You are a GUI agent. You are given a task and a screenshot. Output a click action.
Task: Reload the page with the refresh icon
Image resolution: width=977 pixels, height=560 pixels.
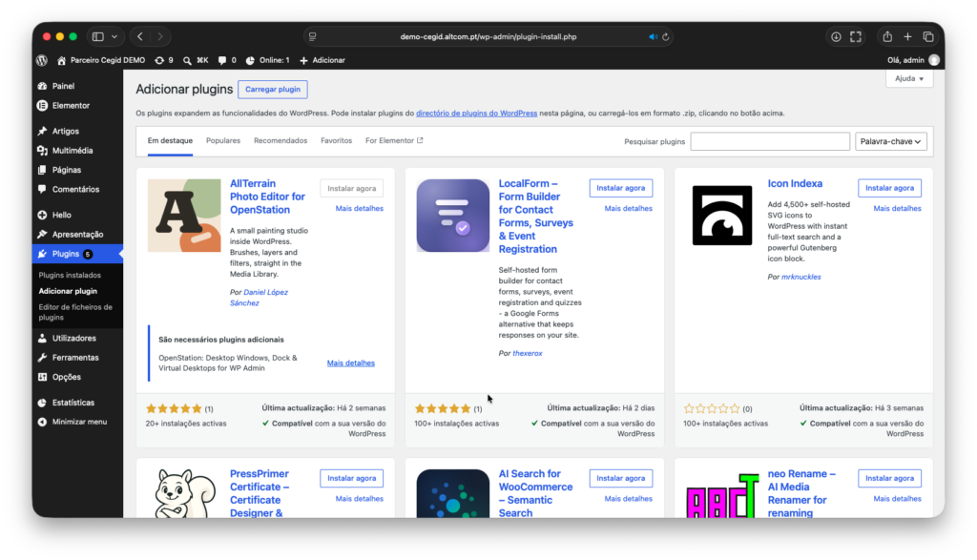pos(666,37)
